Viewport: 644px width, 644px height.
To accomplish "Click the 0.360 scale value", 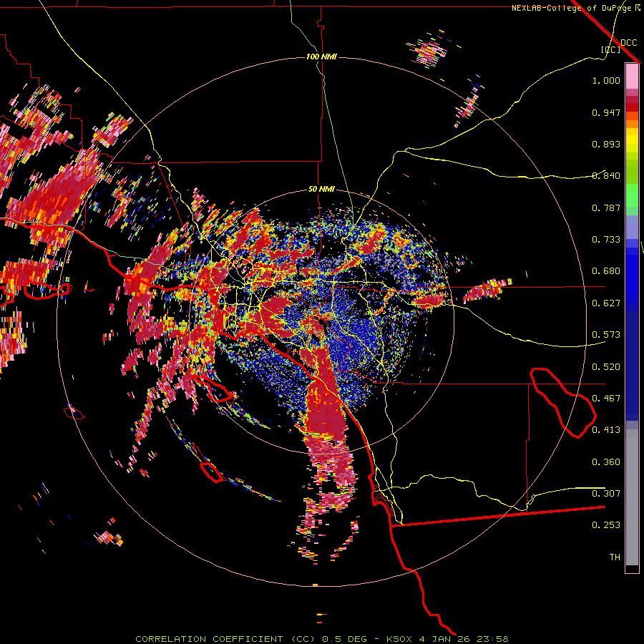I will click(606, 462).
